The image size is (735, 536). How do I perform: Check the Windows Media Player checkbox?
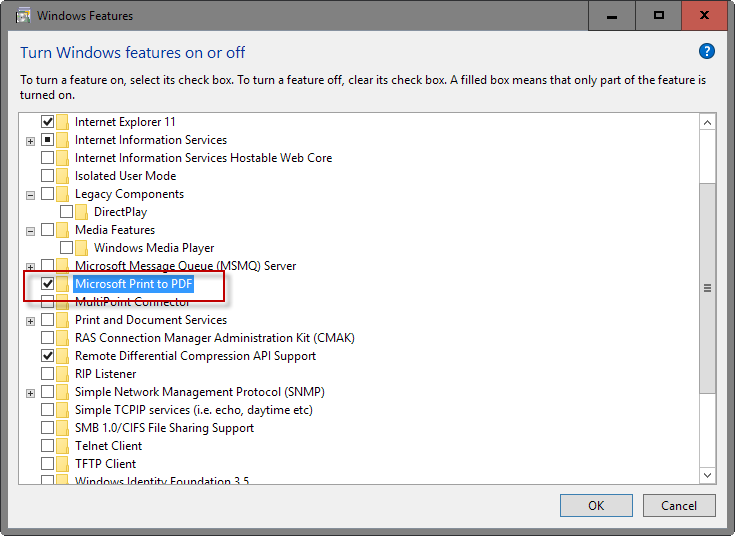click(67, 247)
